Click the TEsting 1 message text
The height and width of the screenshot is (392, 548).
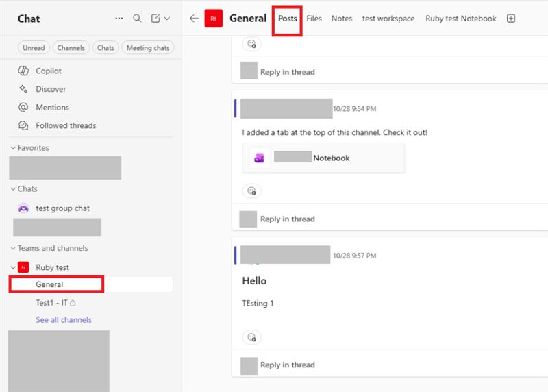[x=258, y=303]
